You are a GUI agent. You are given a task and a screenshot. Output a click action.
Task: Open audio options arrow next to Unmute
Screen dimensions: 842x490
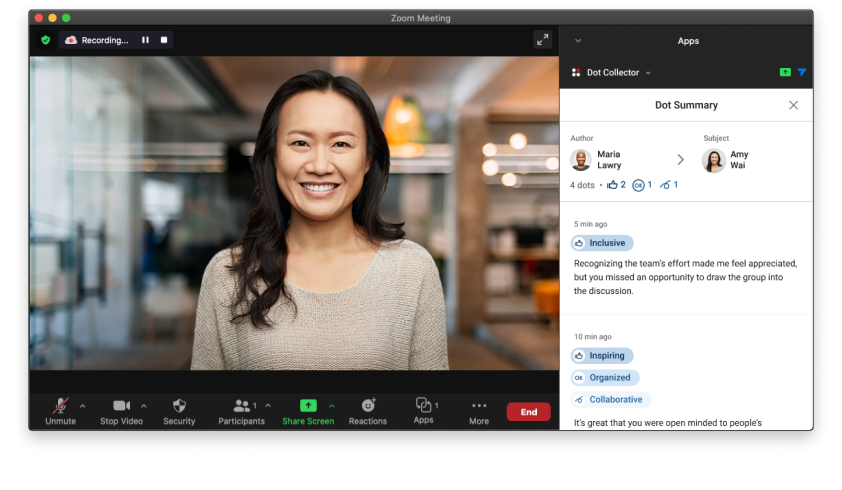point(83,406)
